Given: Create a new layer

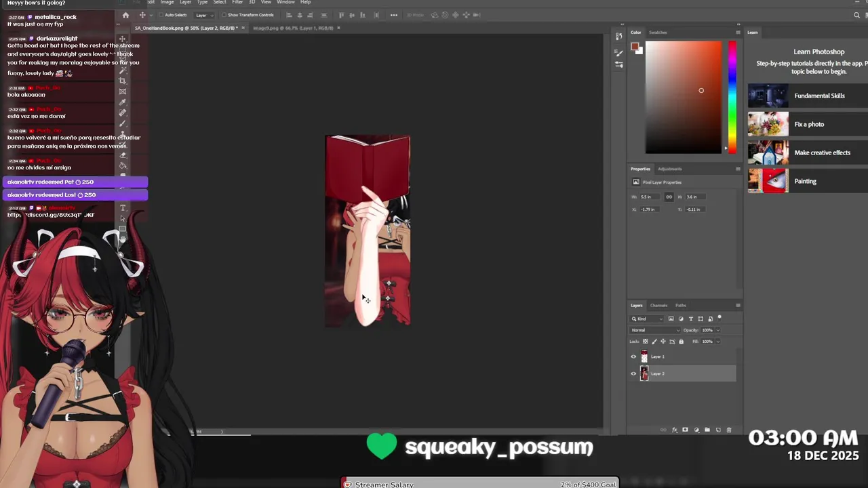Looking at the screenshot, I should coord(718,430).
